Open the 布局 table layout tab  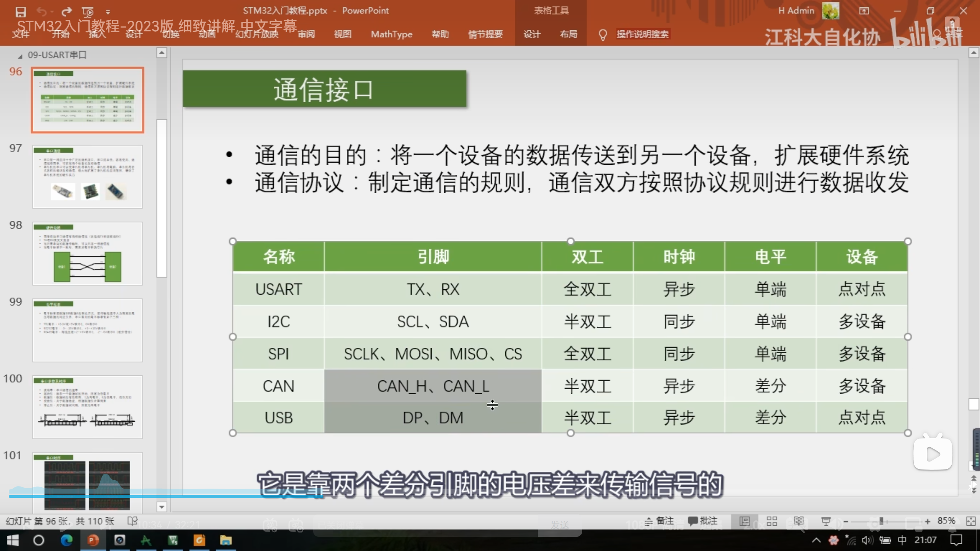[x=568, y=34]
